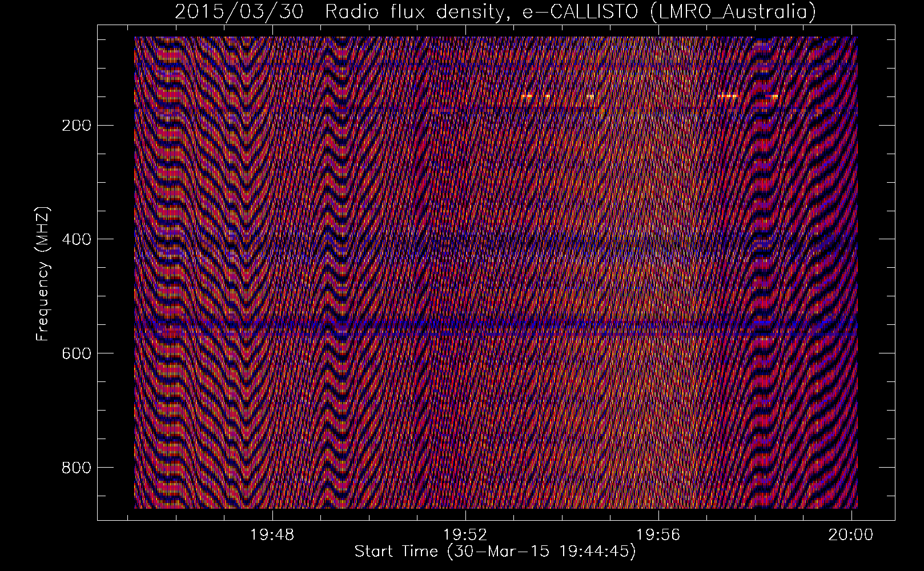Select the 400 frequency tick label
This screenshot has width=924, height=571.
pos(75,239)
